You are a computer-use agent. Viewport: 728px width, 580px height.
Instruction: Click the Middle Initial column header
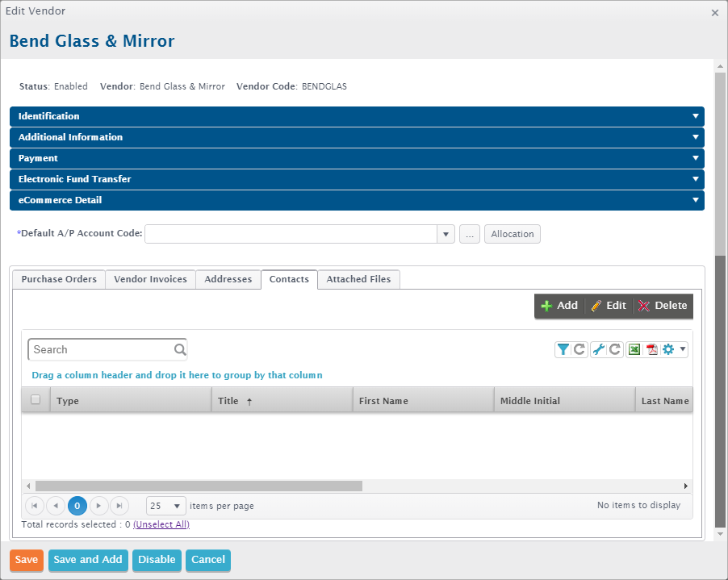click(565, 401)
